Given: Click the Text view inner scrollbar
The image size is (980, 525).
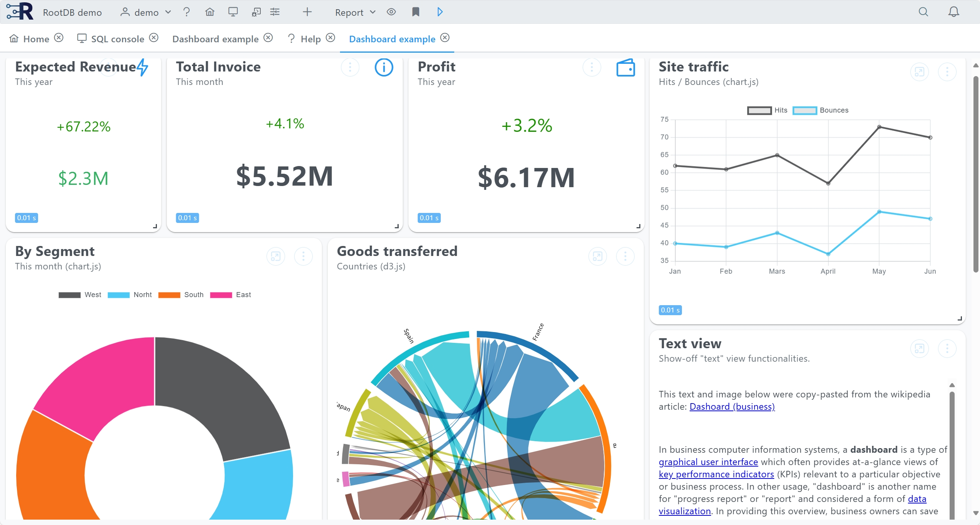Looking at the screenshot, I should click(952, 455).
